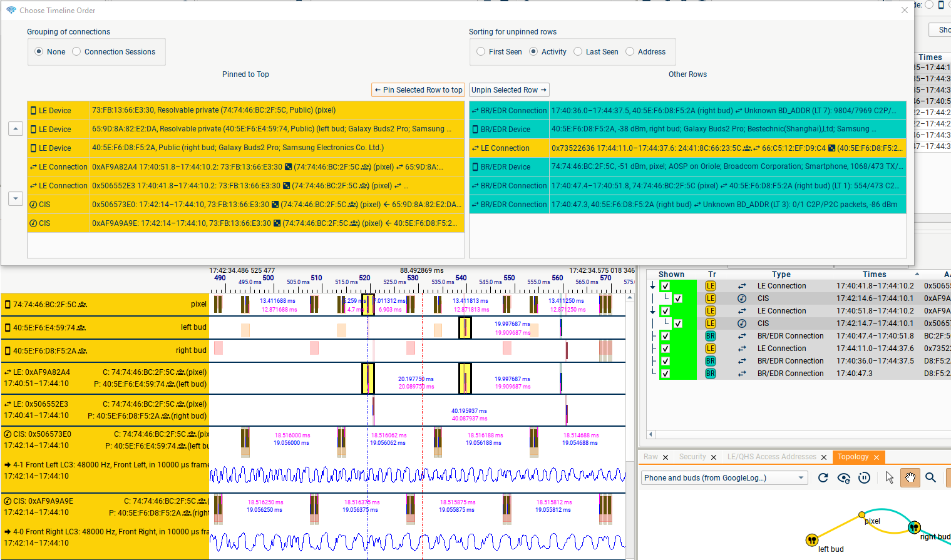Collapse the first LE Connection tree arrow
Image resolution: width=951 pixels, height=560 pixels.
[x=652, y=286]
